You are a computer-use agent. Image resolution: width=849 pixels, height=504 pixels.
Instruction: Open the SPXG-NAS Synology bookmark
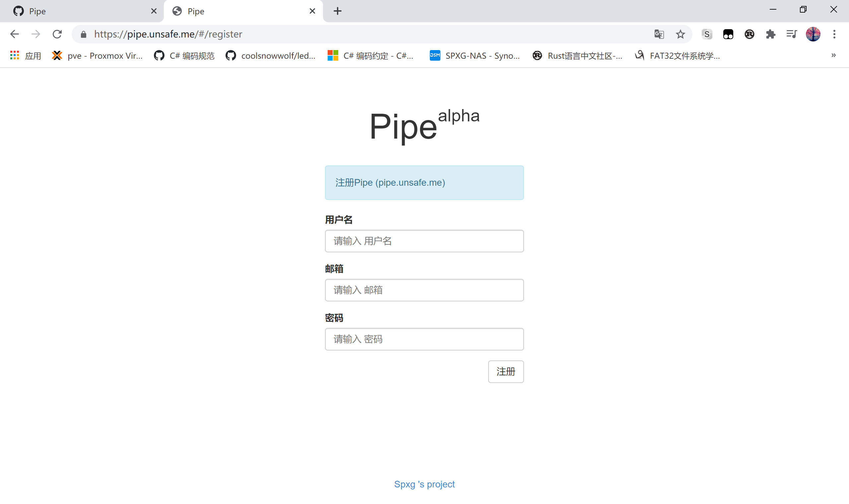(x=475, y=56)
